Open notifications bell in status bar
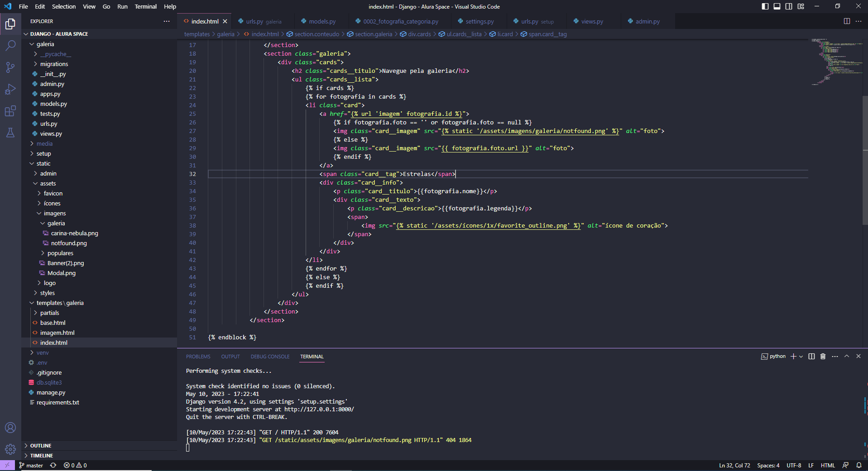 859,465
